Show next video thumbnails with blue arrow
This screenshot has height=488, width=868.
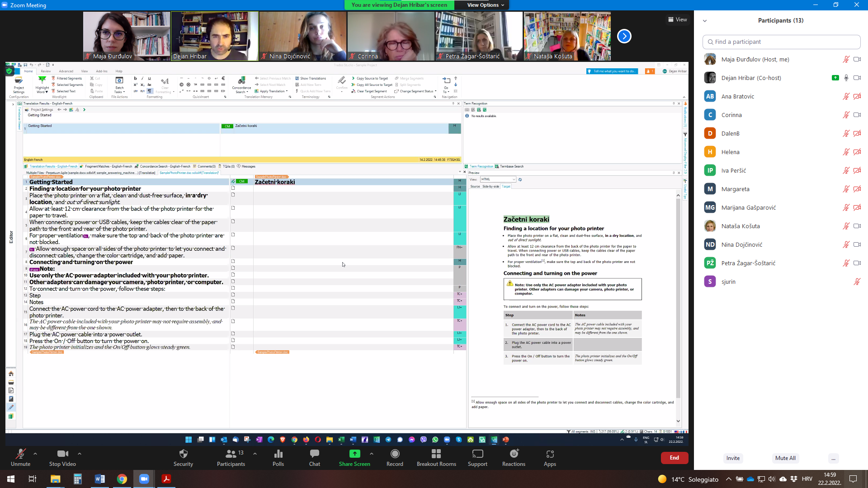coord(624,36)
